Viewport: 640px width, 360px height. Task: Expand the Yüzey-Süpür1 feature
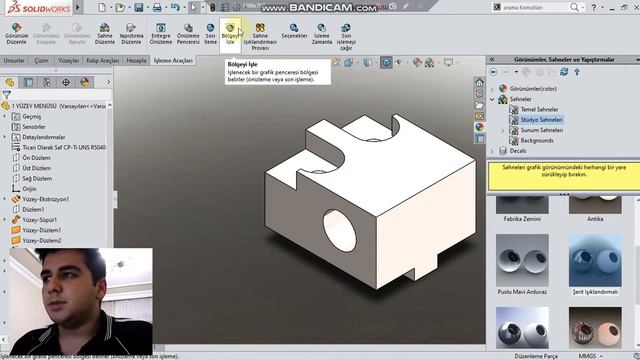(4, 220)
